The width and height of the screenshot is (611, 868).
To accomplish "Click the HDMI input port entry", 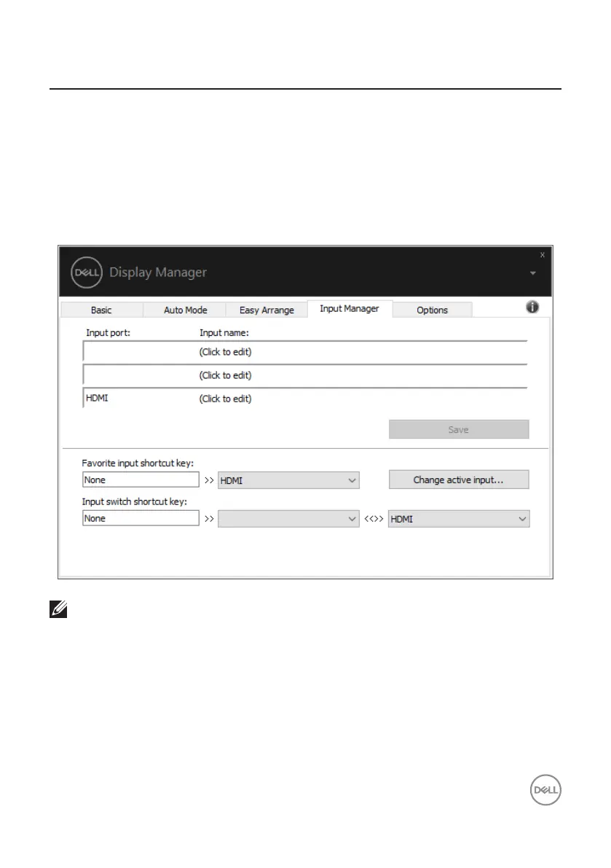I will (x=97, y=398).
